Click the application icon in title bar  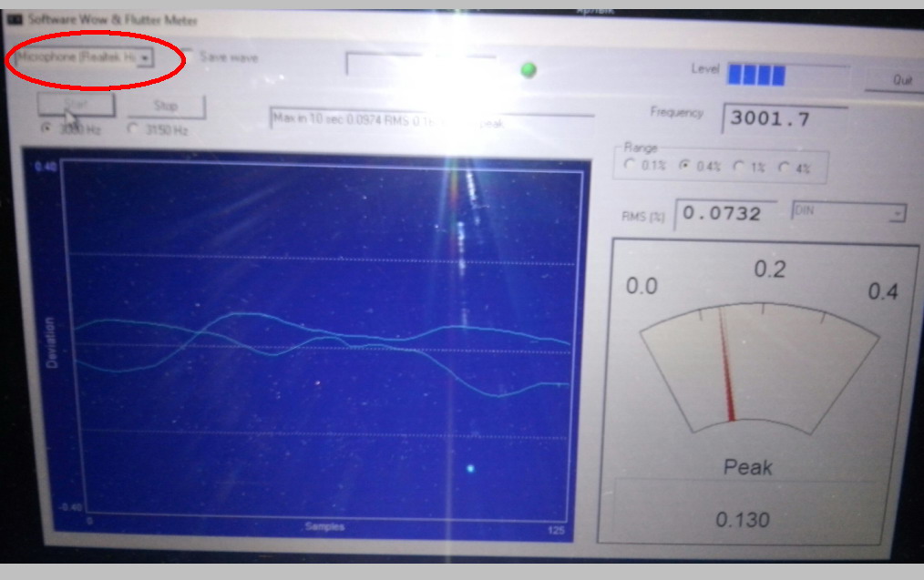click(14, 20)
